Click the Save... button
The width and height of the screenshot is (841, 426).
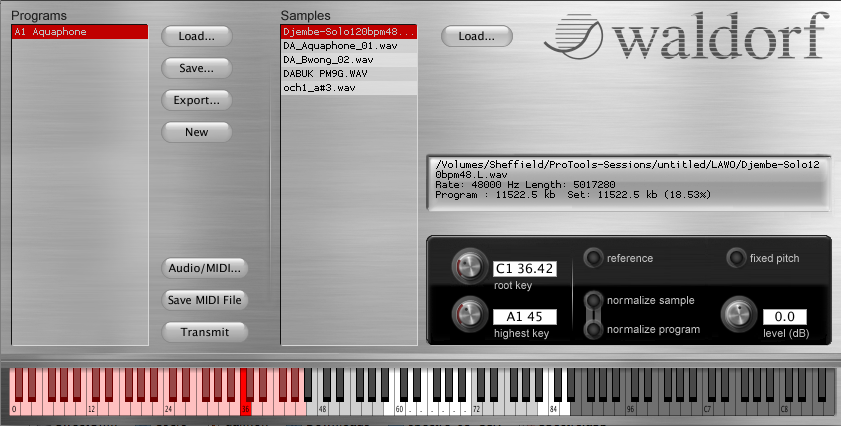[x=197, y=69]
